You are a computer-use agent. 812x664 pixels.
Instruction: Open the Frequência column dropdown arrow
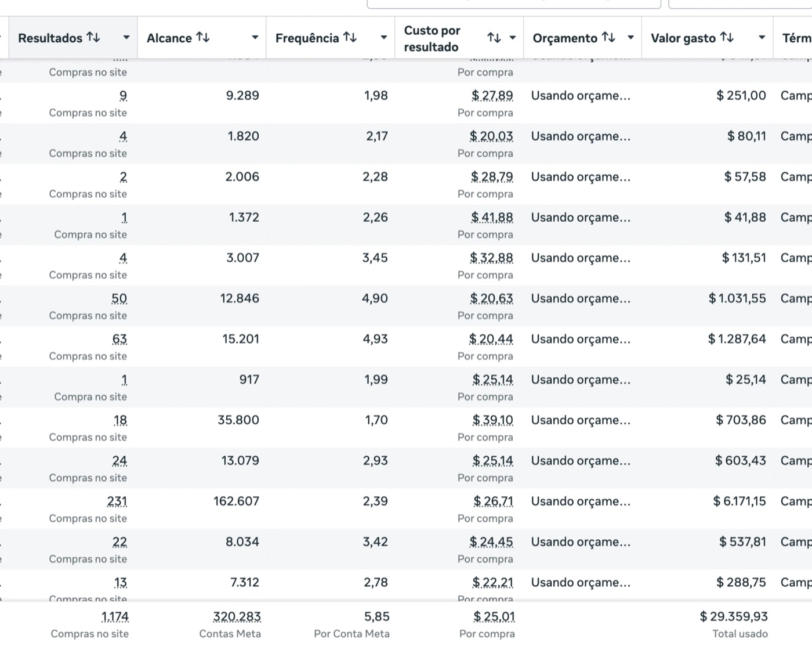[383, 38]
